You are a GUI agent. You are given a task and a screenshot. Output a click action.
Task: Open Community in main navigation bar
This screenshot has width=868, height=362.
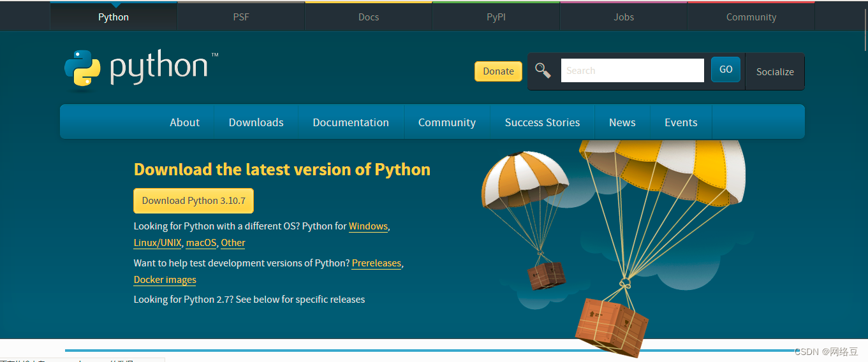pyautogui.click(x=447, y=122)
